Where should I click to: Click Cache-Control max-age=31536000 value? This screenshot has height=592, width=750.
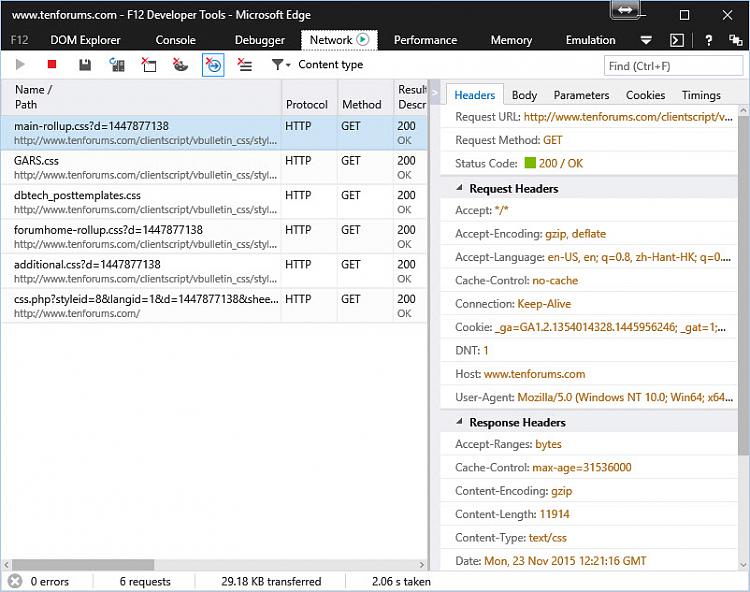(582, 468)
